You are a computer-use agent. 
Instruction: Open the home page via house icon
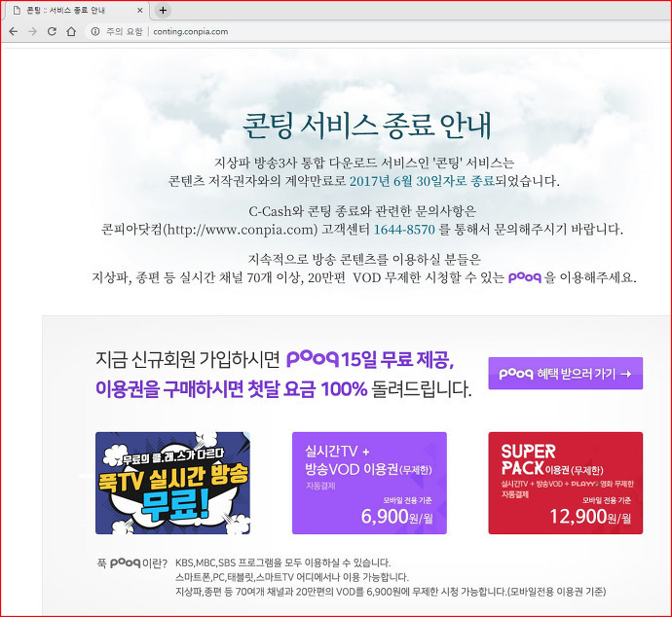point(71,31)
